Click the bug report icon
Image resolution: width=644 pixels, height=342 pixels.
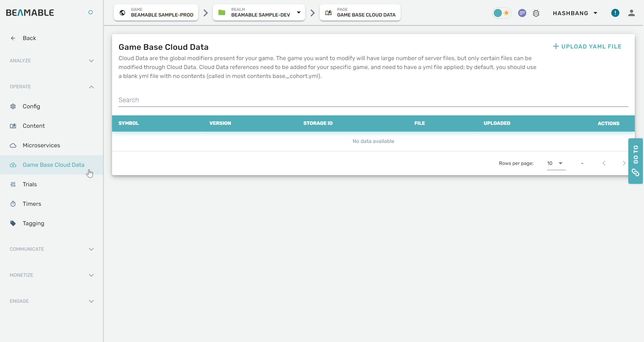(536, 13)
